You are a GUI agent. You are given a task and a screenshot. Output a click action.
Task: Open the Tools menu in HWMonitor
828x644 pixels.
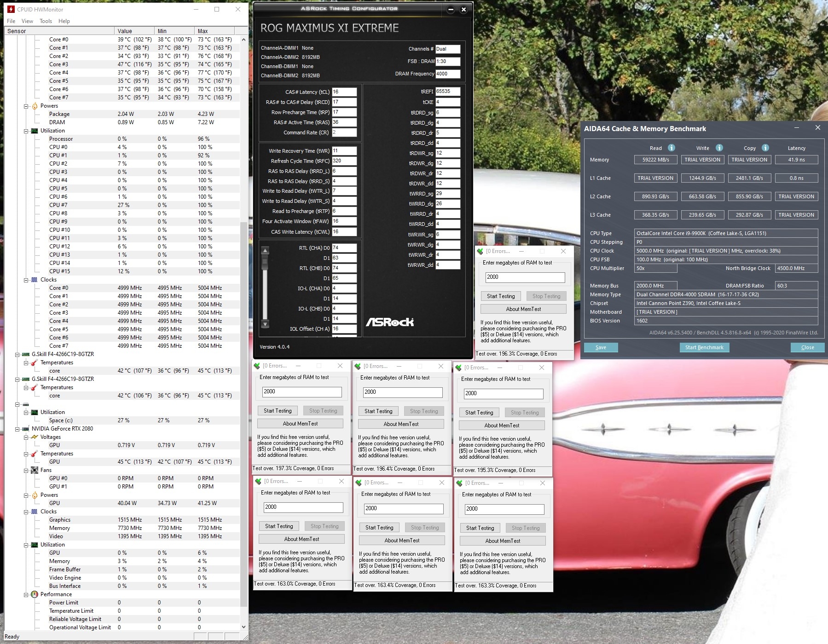pos(46,21)
